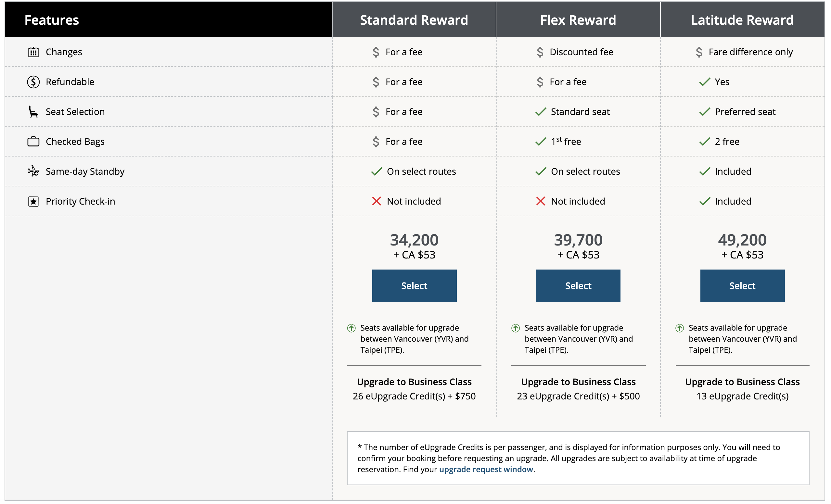Click Standard Reward upgrade arrow icon
The height and width of the screenshot is (504, 831).
tap(352, 328)
